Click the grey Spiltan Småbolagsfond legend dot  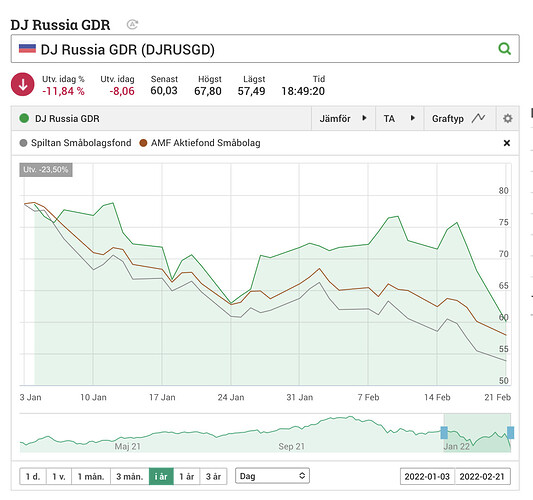point(23,143)
